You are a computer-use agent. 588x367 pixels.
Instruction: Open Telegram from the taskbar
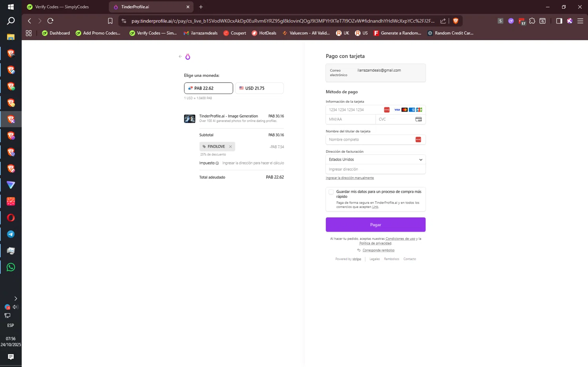click(11, 234)
